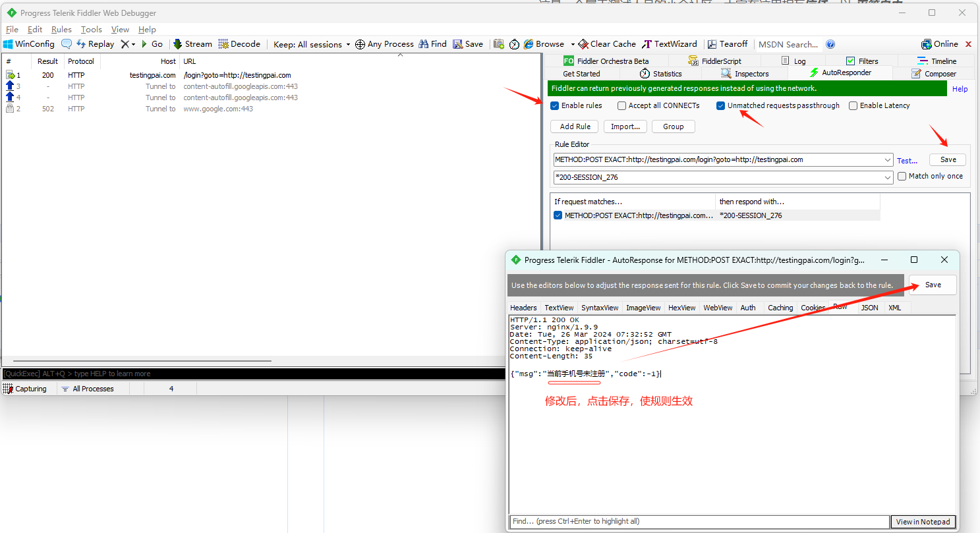Switch to TextView tab in AutoResponse window
The height and width of the screenshot is (533, 980).
tap(559, 308)
